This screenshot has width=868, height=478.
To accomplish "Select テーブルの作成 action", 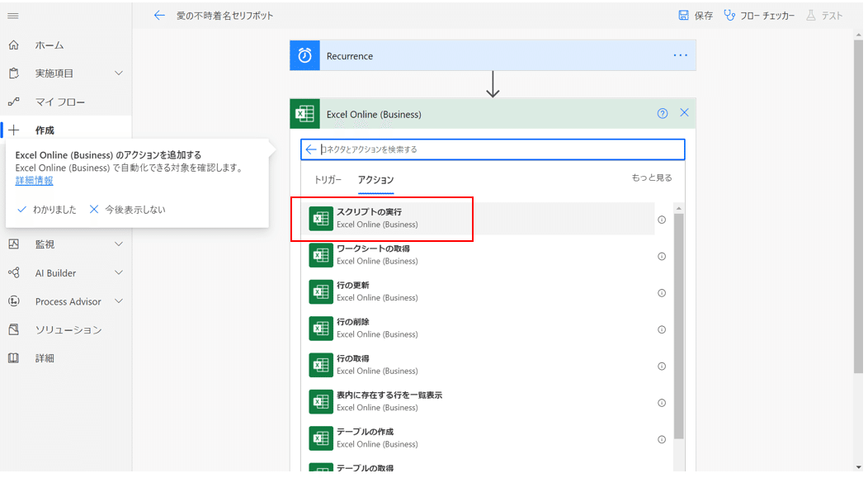I will pyautogui.click(x=479, y=438).
